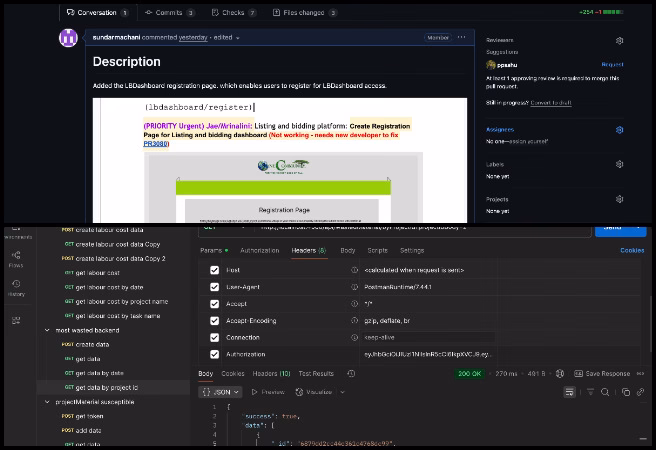The width and height of the screenshot is (656, 450).
Task: Copy the response body
Action: click(626, 392)
